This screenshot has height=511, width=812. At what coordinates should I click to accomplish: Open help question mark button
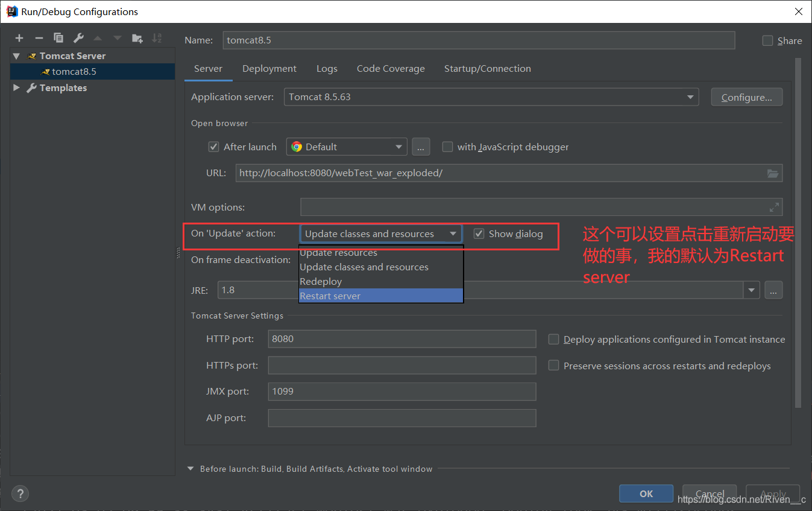click(20, 493)
